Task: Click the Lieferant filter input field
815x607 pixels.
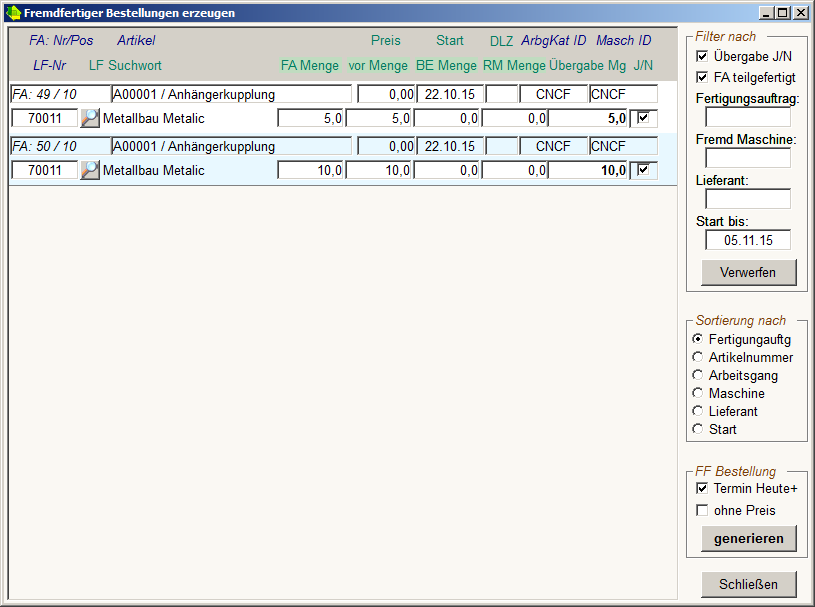Action: coord(748,199)
